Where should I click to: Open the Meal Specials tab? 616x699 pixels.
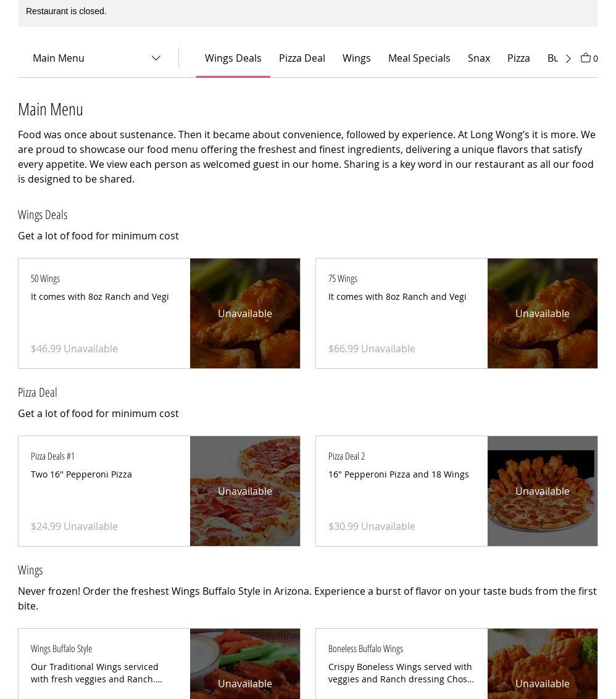tap(419, 59)
